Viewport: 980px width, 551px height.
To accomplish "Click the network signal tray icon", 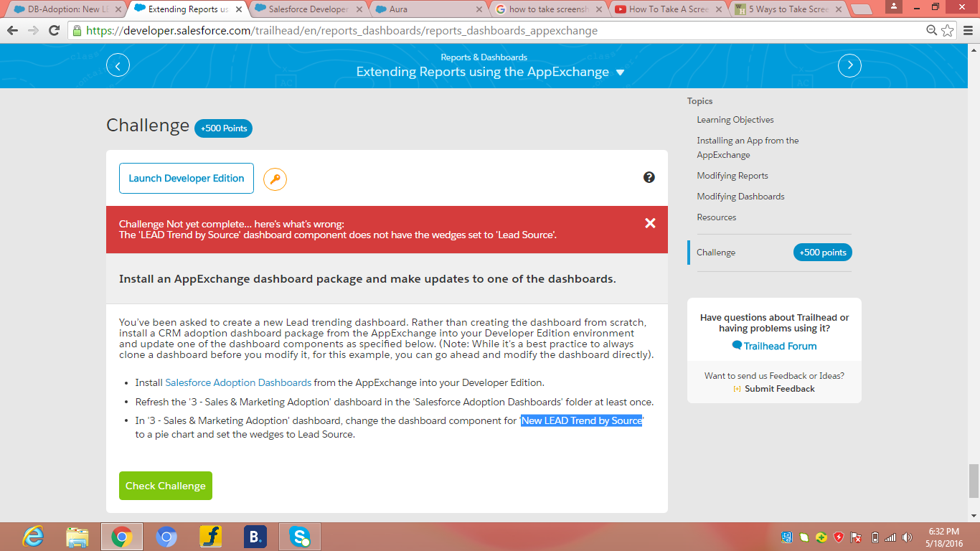I will click(890, 537).
